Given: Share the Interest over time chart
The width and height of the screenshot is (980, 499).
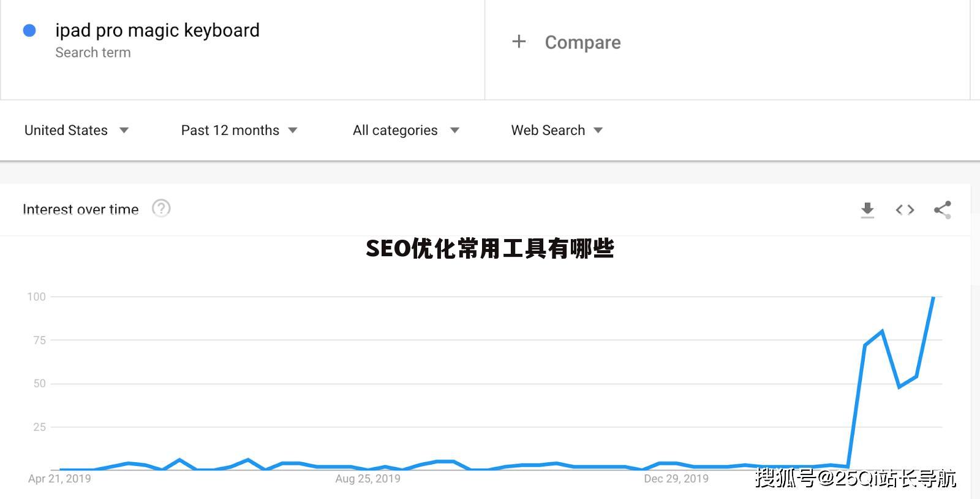Looking at the screenshot, I should click(942, 210).
